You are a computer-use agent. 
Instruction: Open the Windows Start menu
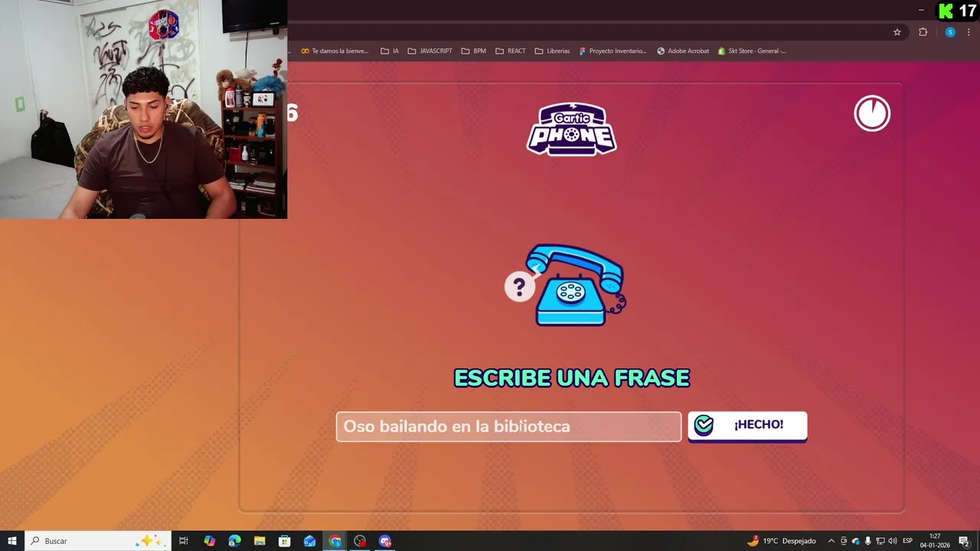(12, 541)
